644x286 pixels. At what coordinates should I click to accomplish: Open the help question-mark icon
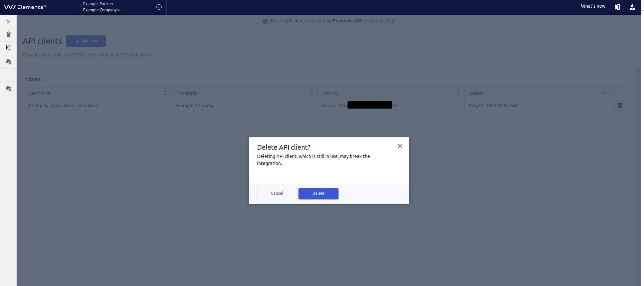[618, 7]
